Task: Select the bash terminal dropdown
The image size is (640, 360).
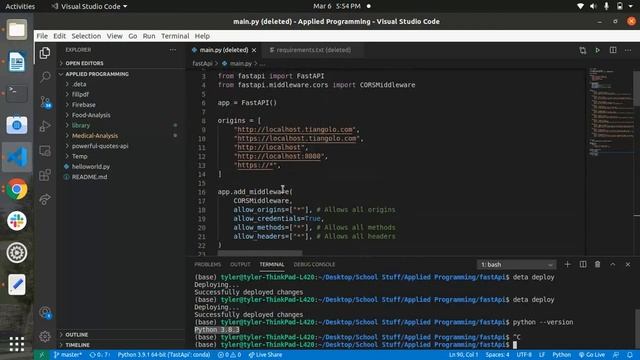Action: [516, 264]
